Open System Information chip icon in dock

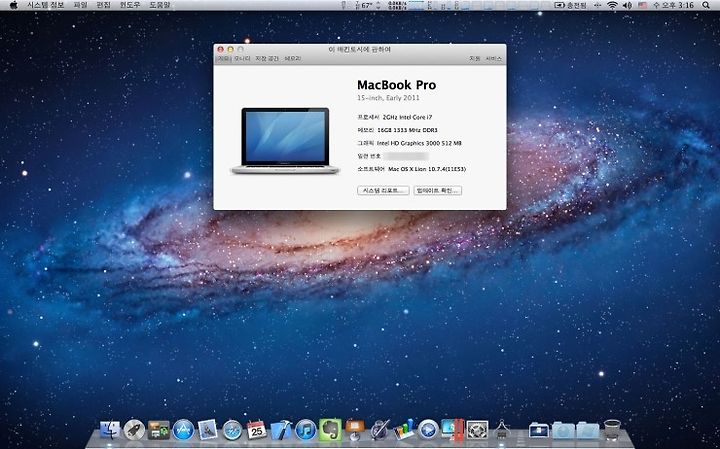tap(478, 430)
